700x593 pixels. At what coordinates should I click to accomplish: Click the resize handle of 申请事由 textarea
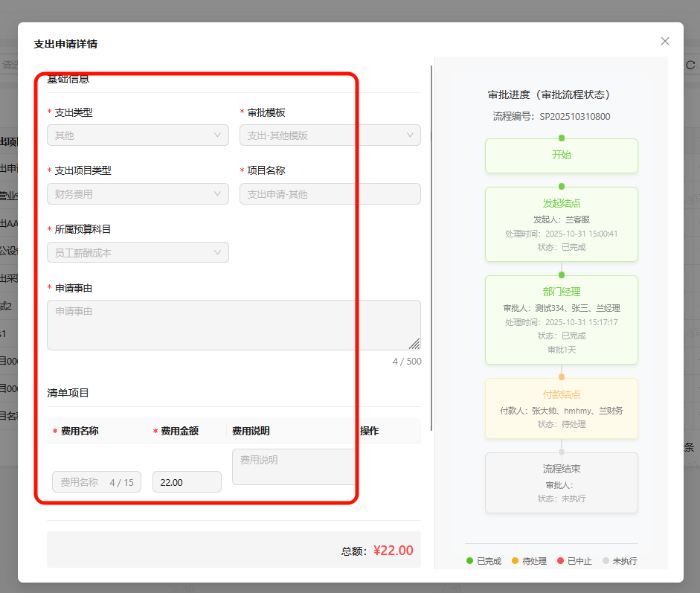(414, 344)
